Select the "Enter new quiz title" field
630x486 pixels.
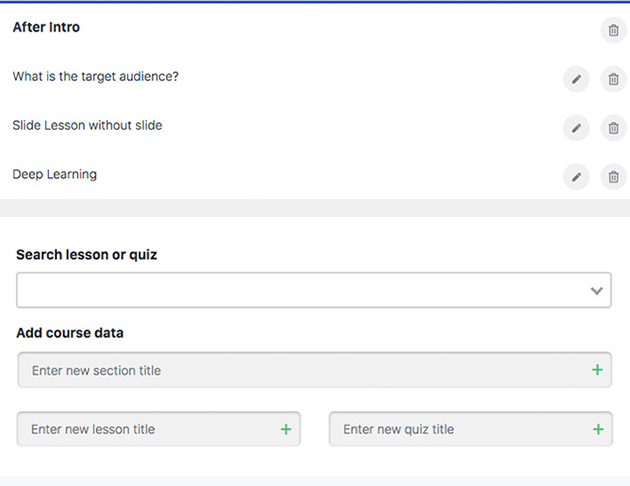(455, 429)
